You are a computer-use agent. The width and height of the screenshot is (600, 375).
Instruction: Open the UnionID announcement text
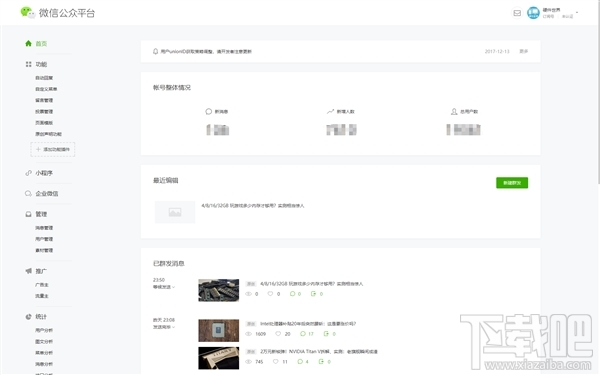click(x=206, y=51)
